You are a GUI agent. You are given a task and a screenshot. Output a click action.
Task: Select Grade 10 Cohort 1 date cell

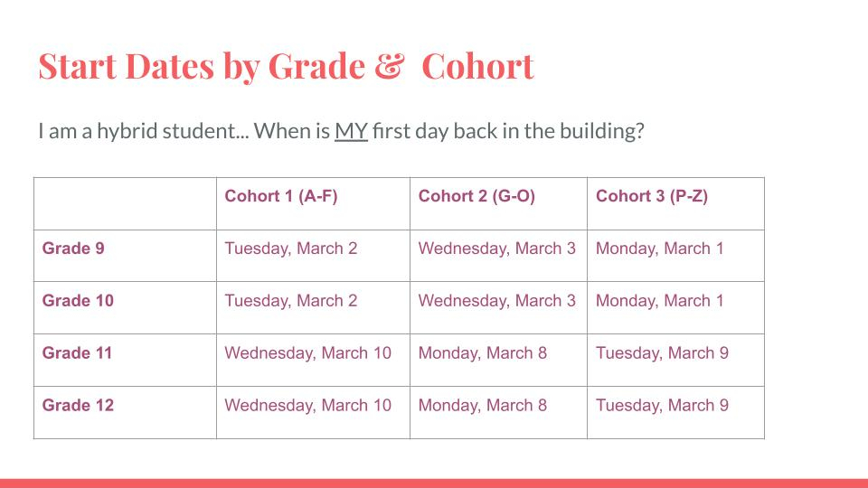[291, 301]
